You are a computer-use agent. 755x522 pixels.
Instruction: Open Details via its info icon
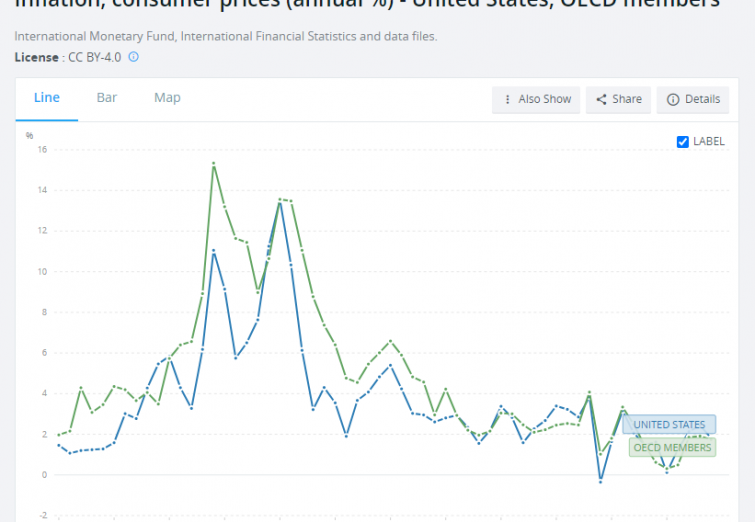click(673, 99)
